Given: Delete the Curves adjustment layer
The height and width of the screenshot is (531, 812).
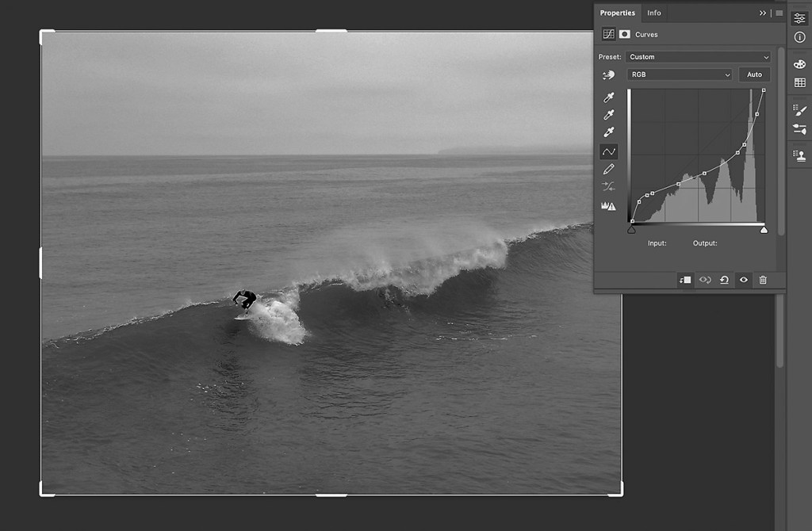Looking at the screenshot, I should tap(763, 280).
